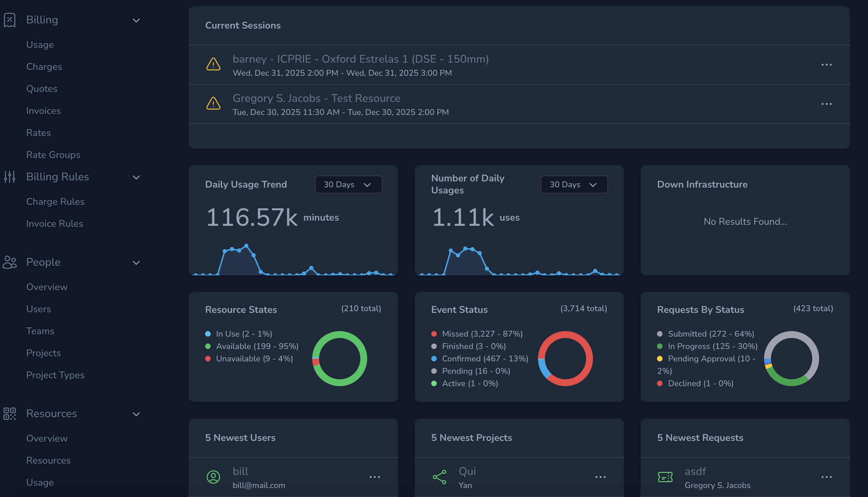This screenshot has height=497, width=868.
Task: Click the warning icon on Gregory's Test Resource session
Action: [213, 104]
